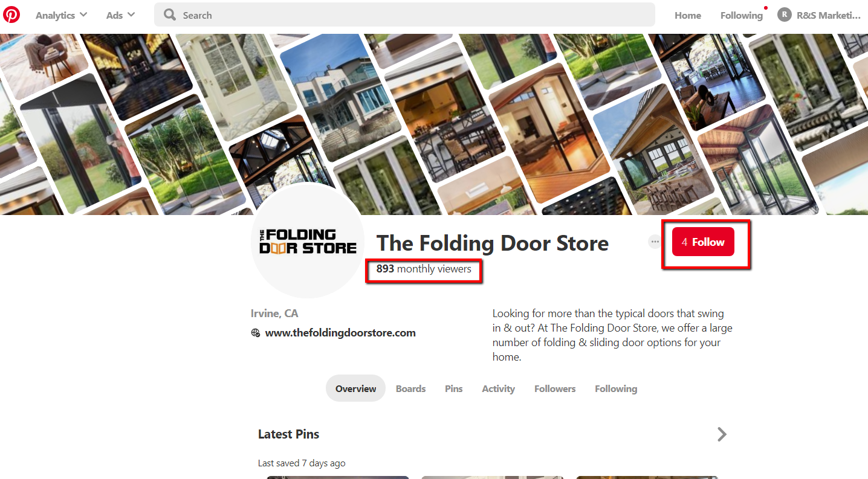Open www.thefoldingdoorstore.com link
This screenshot has width=868, height=479.
(340, 333)
